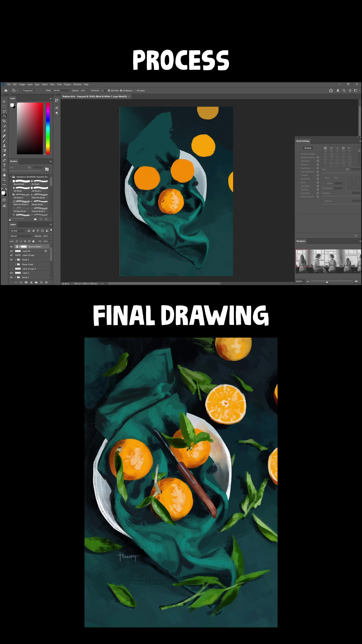Click the create new layer icon
Image resolution: width=362 pixels, height=644 pixels.
41,283
